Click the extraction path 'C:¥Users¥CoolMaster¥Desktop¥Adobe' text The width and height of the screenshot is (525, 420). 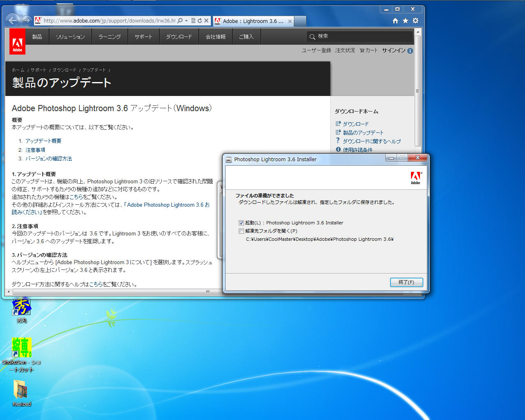pyautogui.click(x=320, y=239)
